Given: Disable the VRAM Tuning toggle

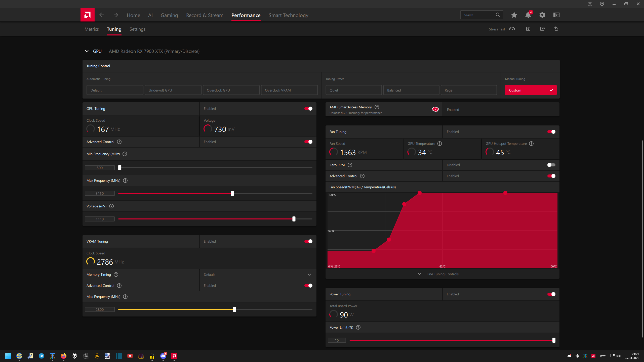Looking at the screenshot, I should 308,241.
